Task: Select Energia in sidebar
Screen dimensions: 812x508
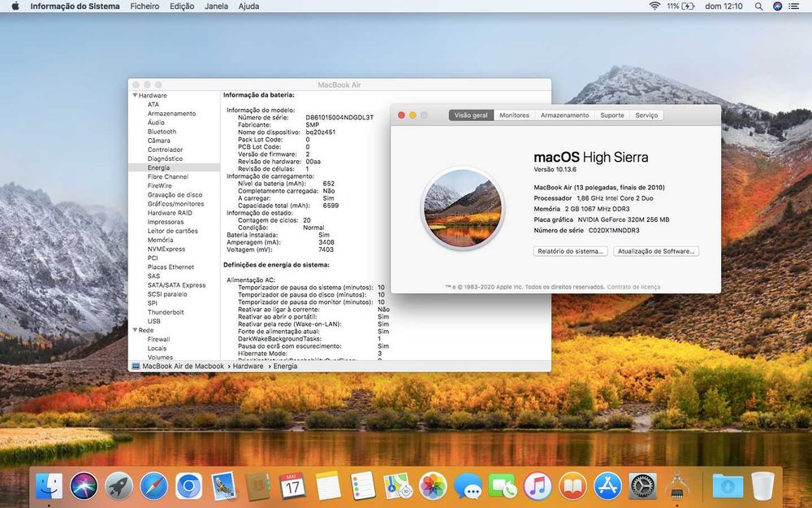Action: coord(174,167)
